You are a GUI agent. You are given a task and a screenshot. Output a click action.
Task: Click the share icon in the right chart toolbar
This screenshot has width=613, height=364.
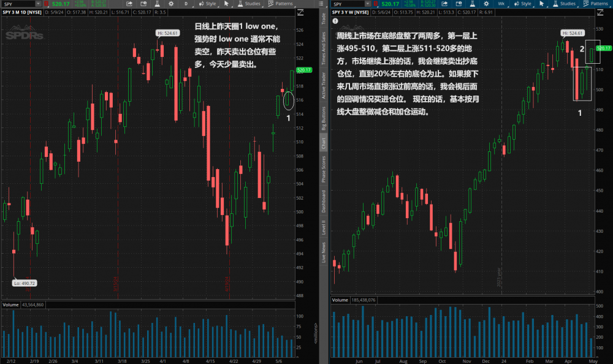(x=444, y=4)
